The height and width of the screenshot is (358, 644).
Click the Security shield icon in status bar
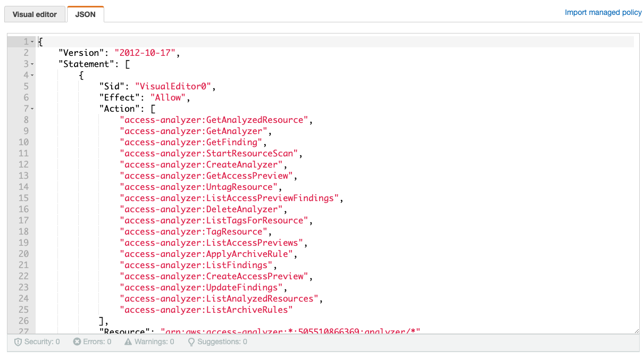coord(18,342)
